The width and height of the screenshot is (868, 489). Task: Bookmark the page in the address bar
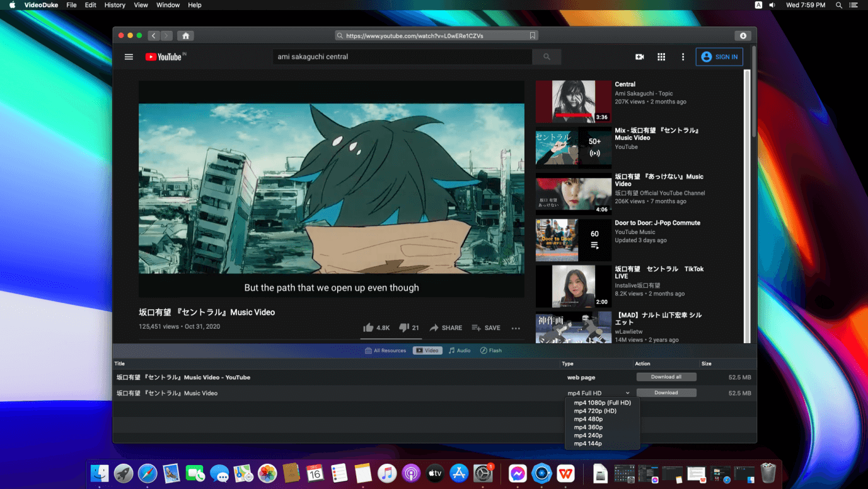click(x=533, y=36)
